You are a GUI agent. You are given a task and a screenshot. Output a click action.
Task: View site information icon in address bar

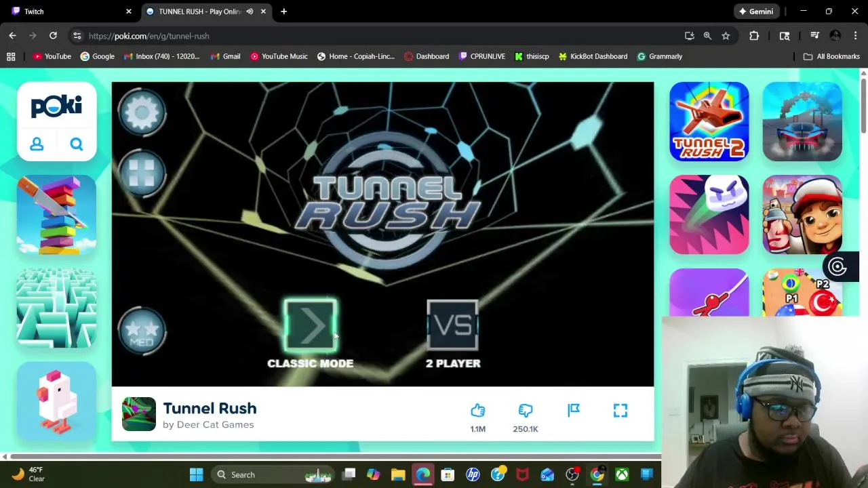pos(77,36)
